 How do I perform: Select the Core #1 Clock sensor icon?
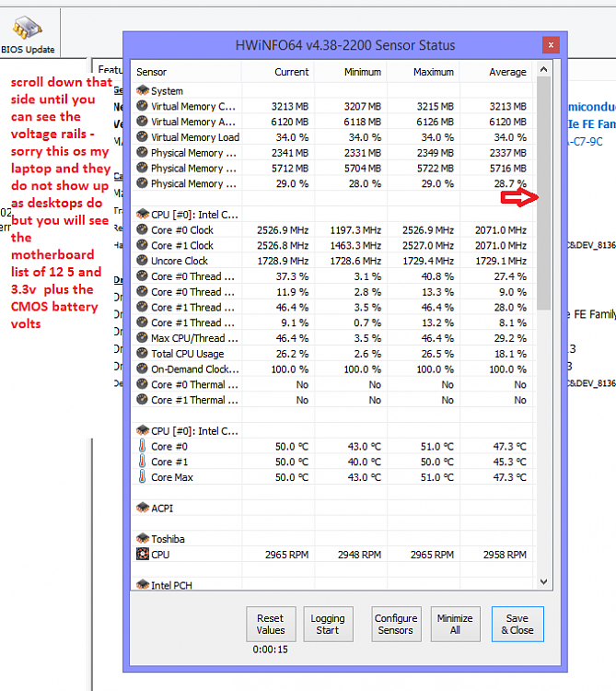[142, 245]
